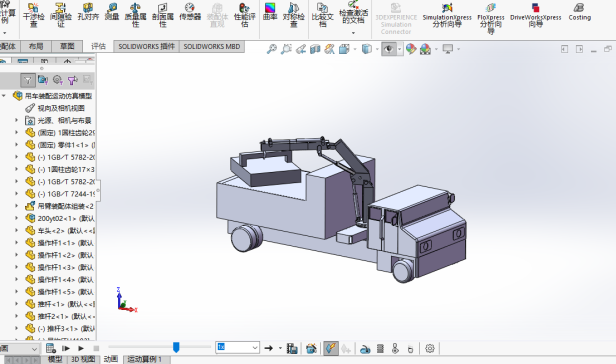Click the Play button in motion toolbar
This screenshot has width=616, height=364.
(81, 348)
